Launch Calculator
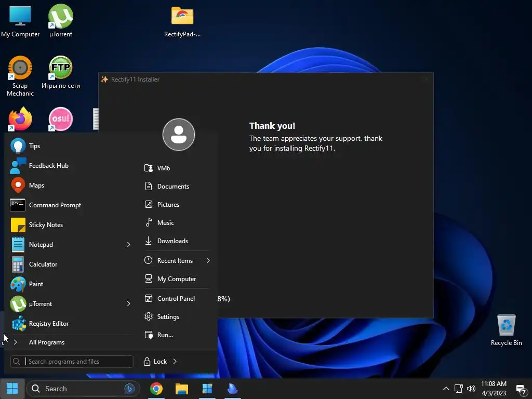 pyautogui.click(x=70, y=264)
